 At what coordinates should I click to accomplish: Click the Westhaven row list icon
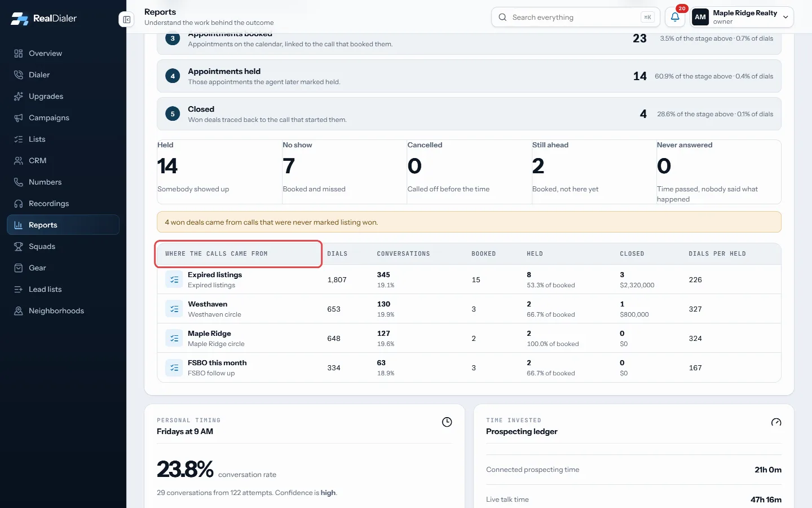coord(174,309)
